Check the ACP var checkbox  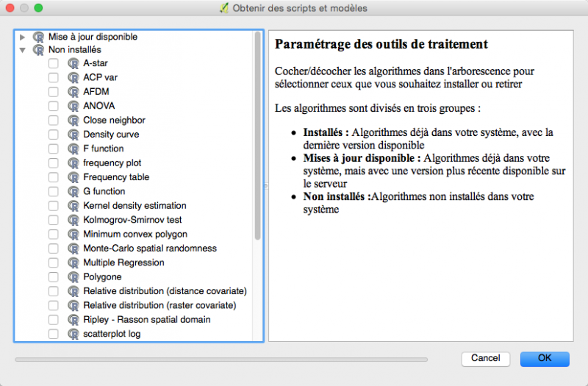click(54, 77)
